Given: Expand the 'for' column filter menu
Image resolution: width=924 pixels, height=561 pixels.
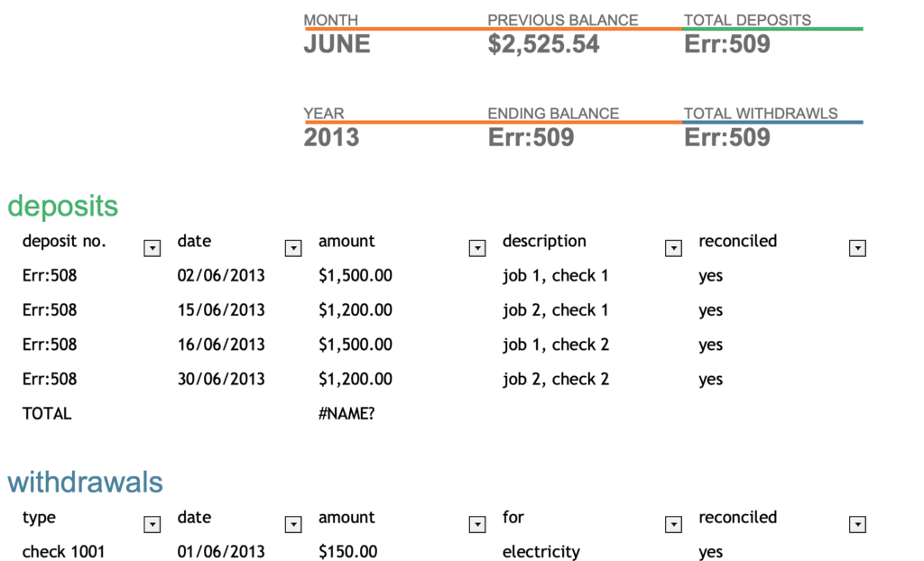Looking at the screenshot, I should [673, 524].
